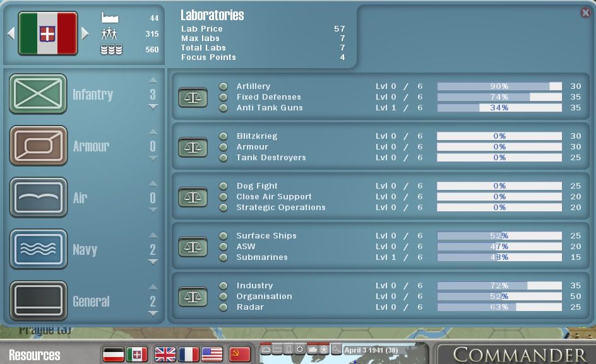Click the balance scales for Navy research

(193, 247)
